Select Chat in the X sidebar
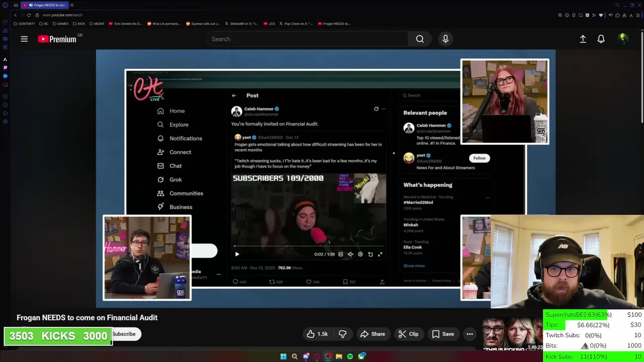The image size is (644, 362). (x=170, y=166)
